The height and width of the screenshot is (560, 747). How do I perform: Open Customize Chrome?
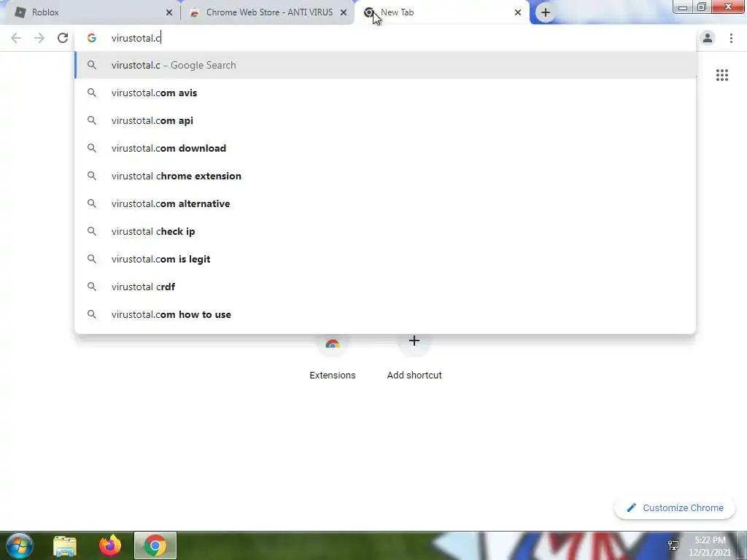click(675, 508)
